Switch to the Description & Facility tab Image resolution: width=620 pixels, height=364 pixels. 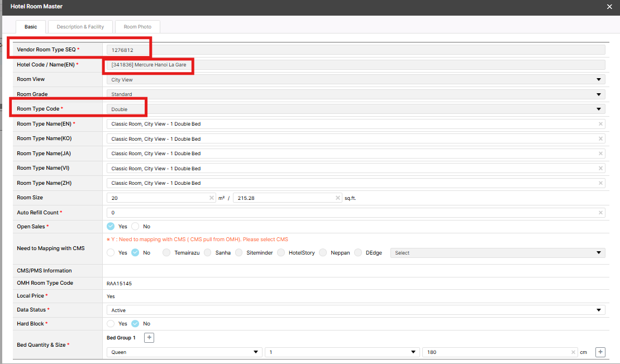point(80,27)
